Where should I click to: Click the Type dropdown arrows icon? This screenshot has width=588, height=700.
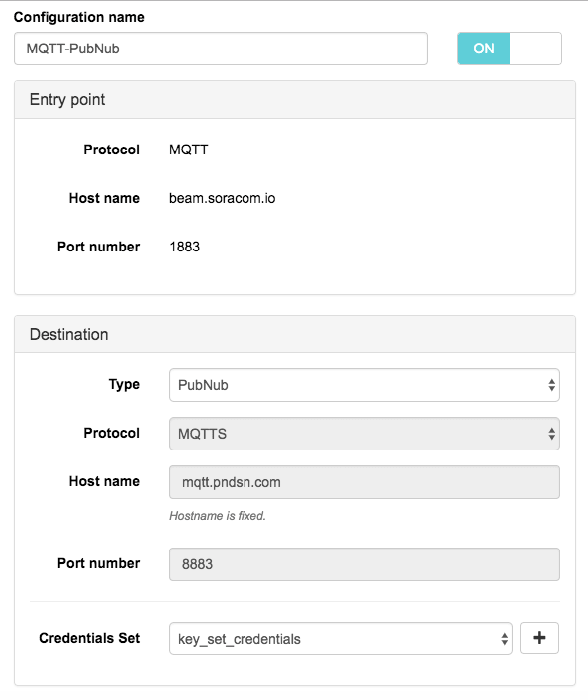(551, 385)
